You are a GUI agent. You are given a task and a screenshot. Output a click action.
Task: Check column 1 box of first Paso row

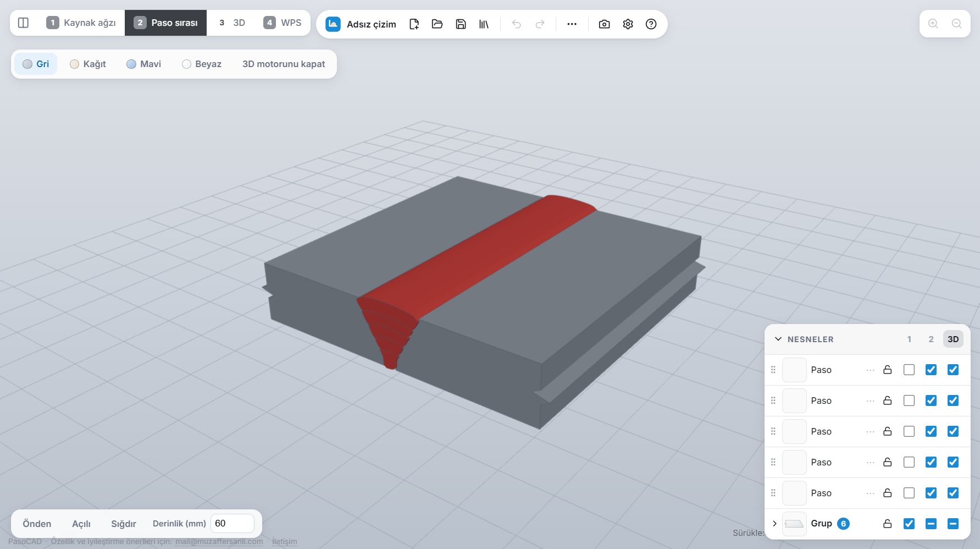click(x=909, y=370)
